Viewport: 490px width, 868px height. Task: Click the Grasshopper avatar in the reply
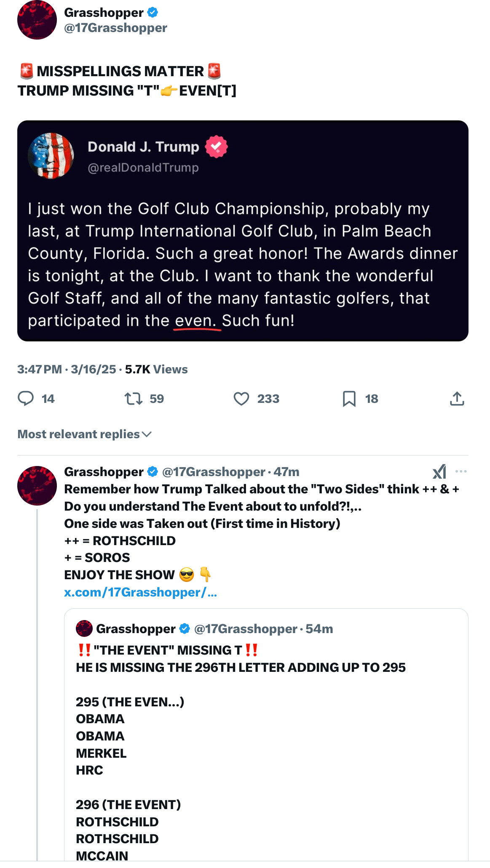(37, 485)
